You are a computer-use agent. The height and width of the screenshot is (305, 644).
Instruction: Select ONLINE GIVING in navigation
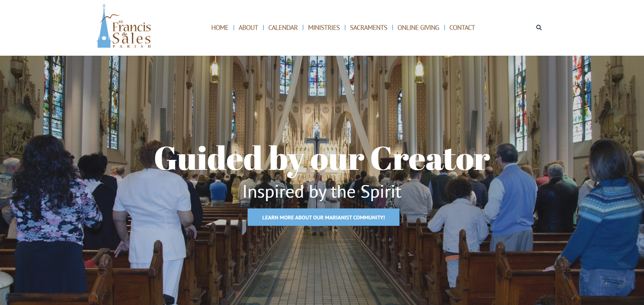pyautogui.click(x=418, y=28)
